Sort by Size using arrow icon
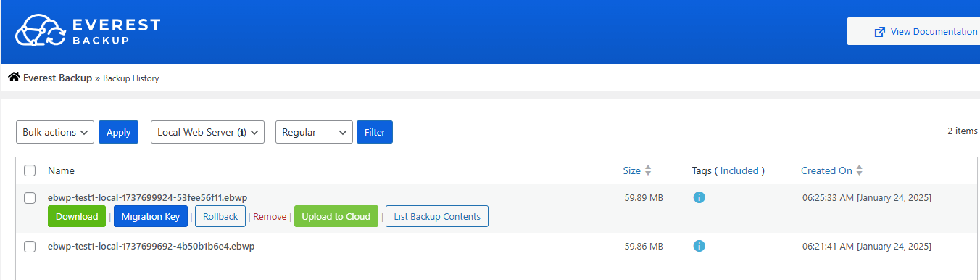The height and width of the screenshot is (280, 980). click(x=648, y=170)
